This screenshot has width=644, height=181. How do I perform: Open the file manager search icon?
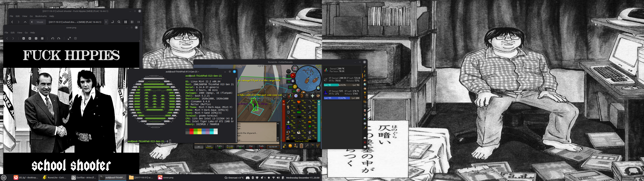pos(119,22)
